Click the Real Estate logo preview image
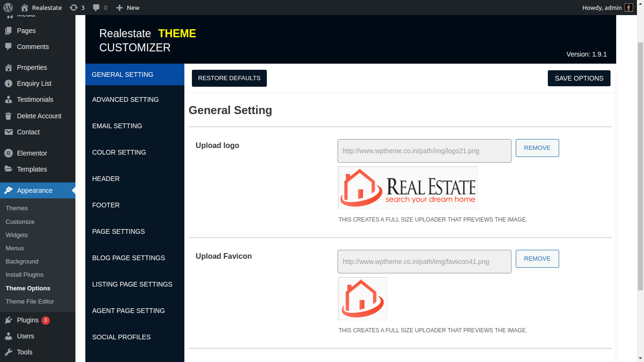Viewport: 644px width, 362px height. [x=407, y=188]
